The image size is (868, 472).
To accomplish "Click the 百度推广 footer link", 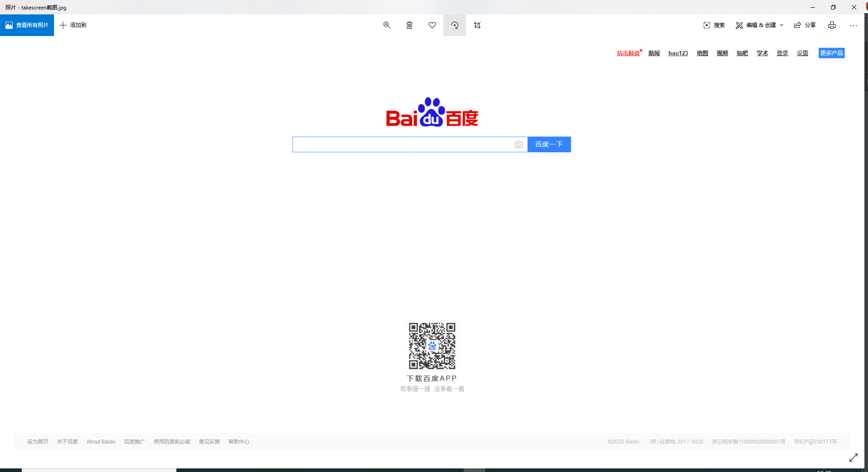I will click(135, 442).
